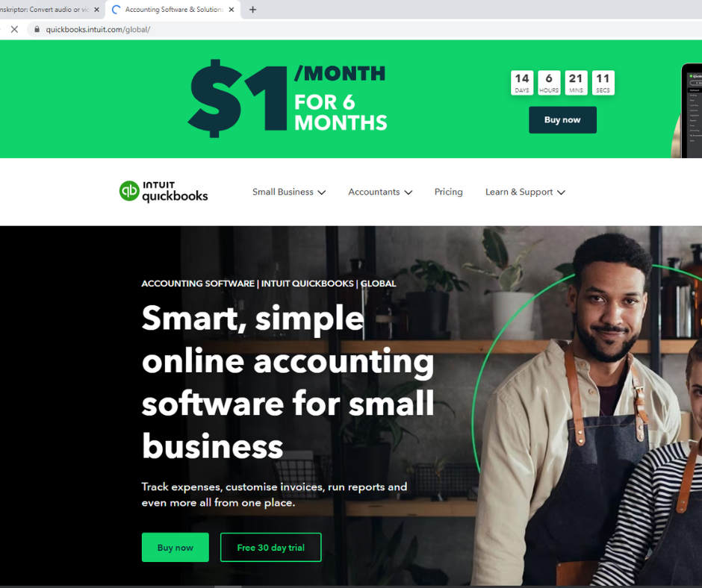Screen dimensions: 702x588
Task: Stop page loading with the X icon
Action: pyautogui.click(x=14, y=30)
